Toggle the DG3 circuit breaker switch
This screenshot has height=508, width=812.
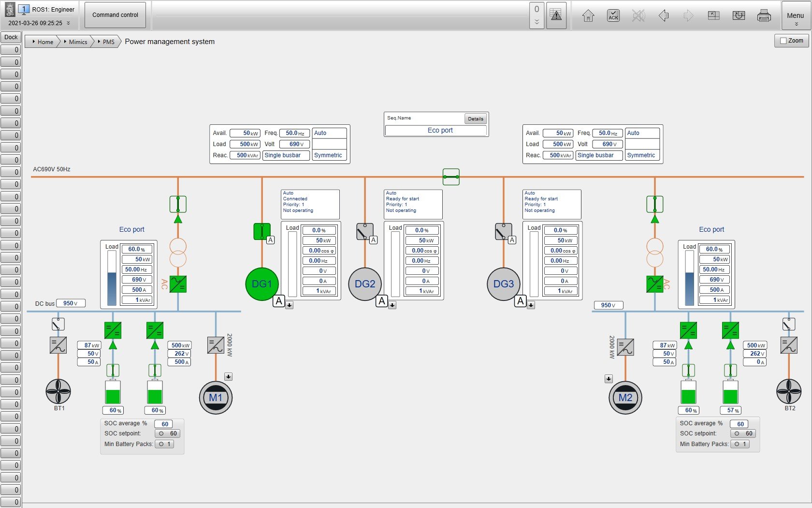[503, 232]
